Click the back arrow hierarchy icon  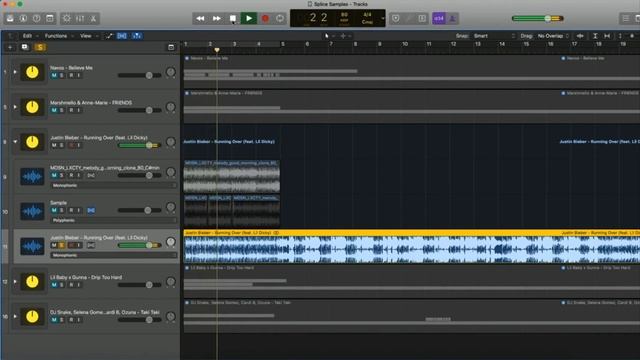pos(11,36)
